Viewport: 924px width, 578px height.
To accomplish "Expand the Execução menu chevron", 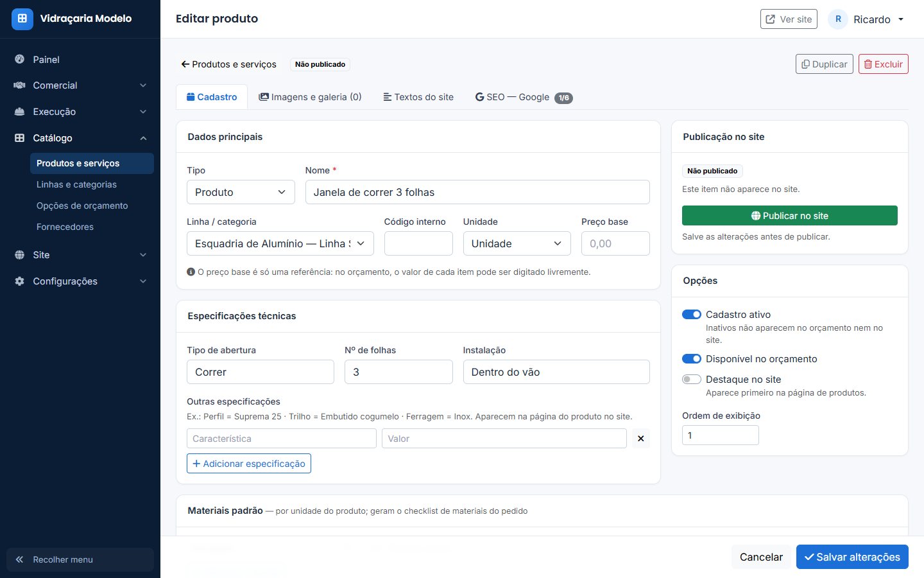I will (143, 112).
